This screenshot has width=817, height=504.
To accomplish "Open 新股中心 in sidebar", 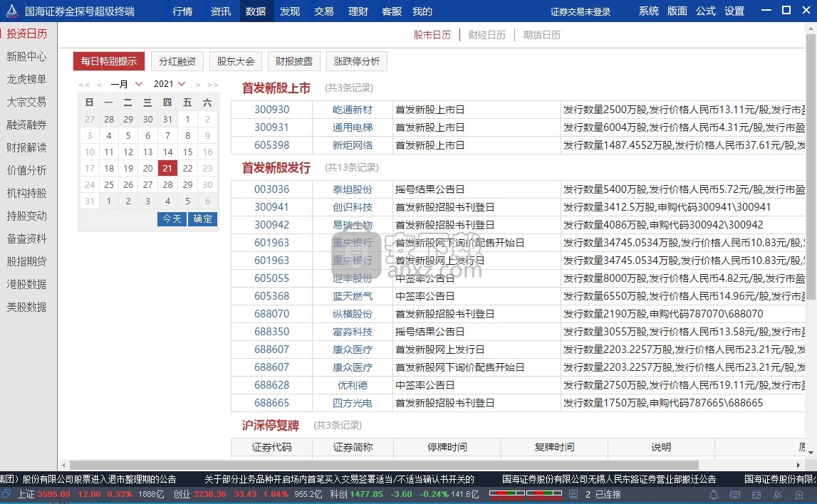I will pyautogui.click(x=26, y=56).
